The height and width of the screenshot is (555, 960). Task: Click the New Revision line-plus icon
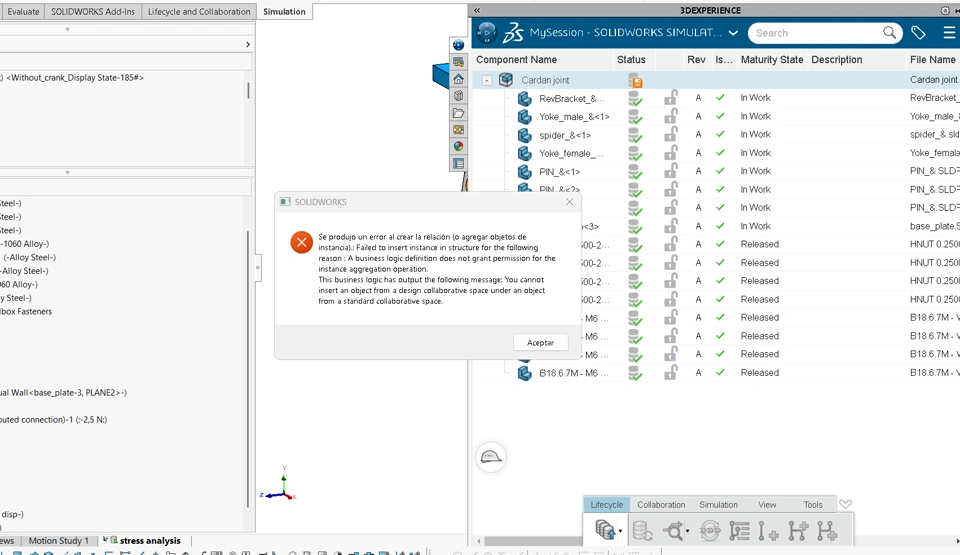[x=768, y=530]
